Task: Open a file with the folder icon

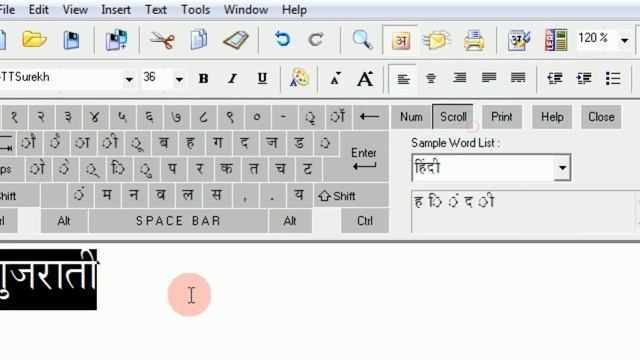Action: (x=34, y=40)
